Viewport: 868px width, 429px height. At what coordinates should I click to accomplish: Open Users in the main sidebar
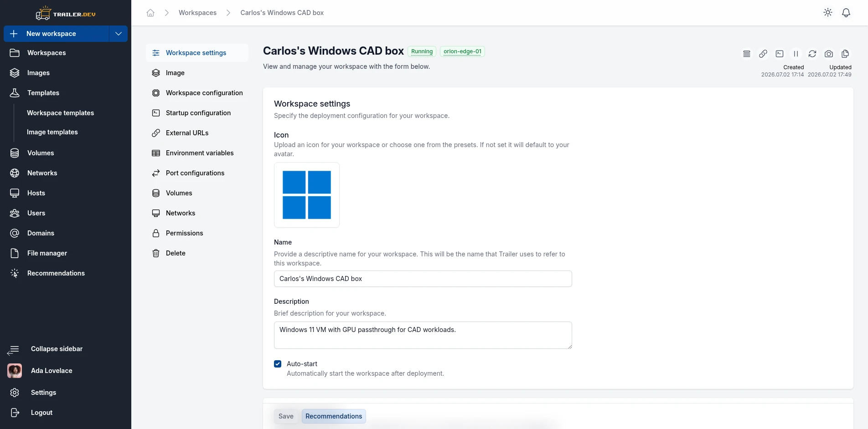coord(66,213)
